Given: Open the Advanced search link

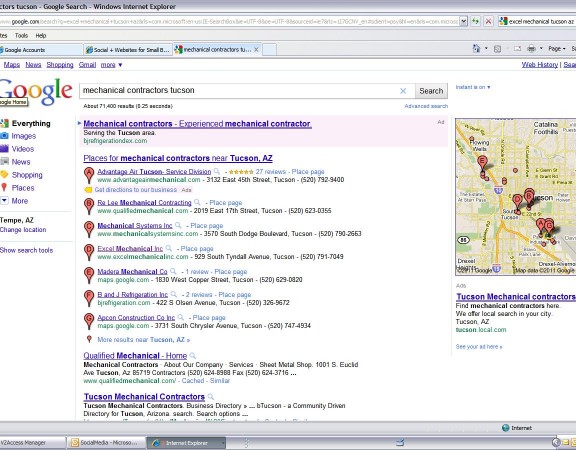Looking at the screenshot, I should click(x=426, y=106).
